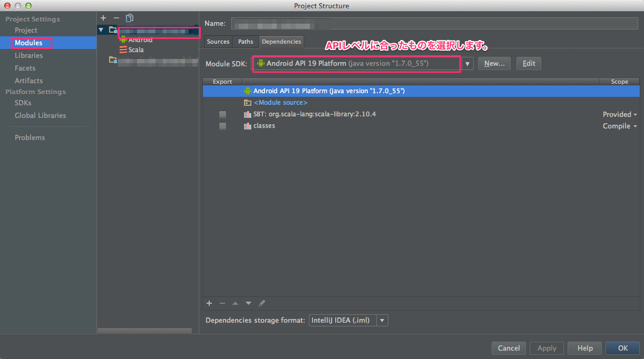
Task: Select the Scala facet in the module tree
Action: pyautogui.click(x=136, y=49)
